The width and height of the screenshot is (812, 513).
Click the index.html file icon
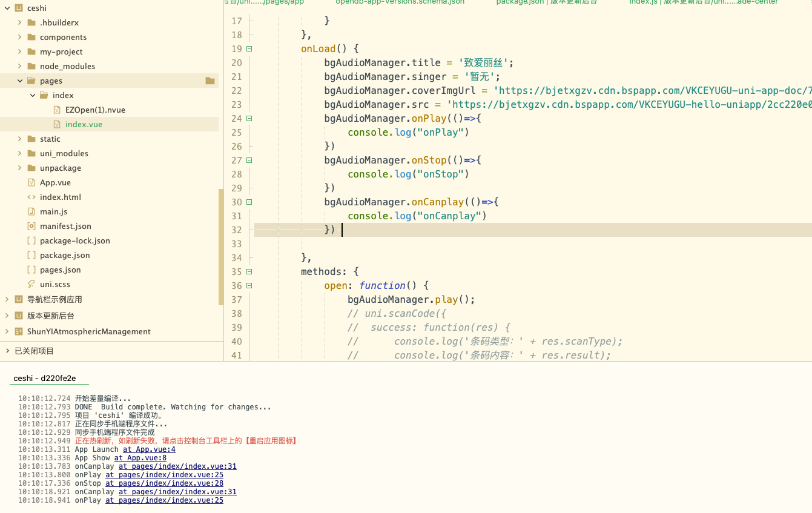(31, 197)
